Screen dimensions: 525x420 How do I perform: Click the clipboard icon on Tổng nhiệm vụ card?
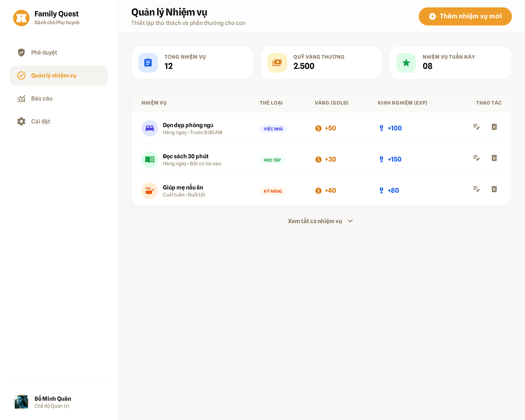coord(148,62)
